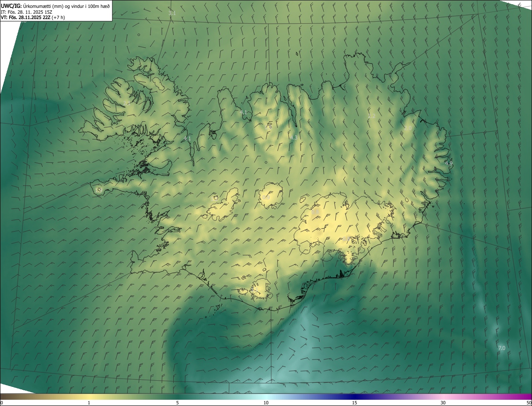Click the "15" label on the colour scale
532x406 pixels.
(x=355, y=403)
